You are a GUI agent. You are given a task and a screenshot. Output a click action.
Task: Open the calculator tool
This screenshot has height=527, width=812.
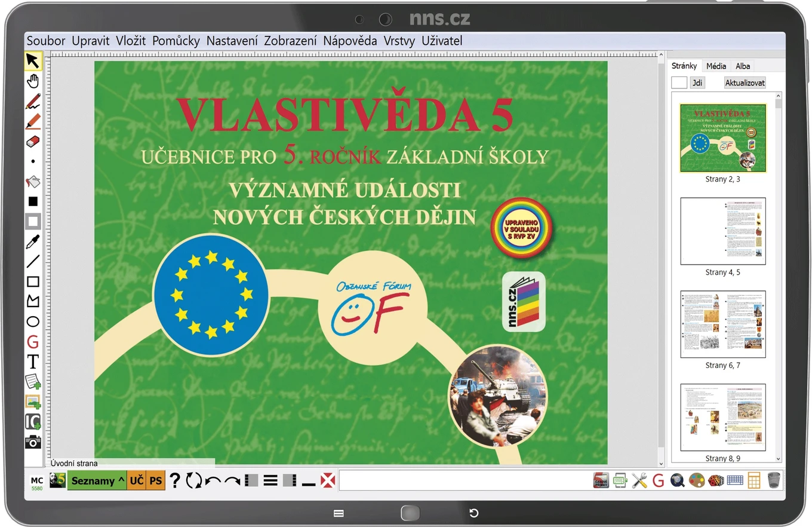pyautogui.click(x=753, y=480)
